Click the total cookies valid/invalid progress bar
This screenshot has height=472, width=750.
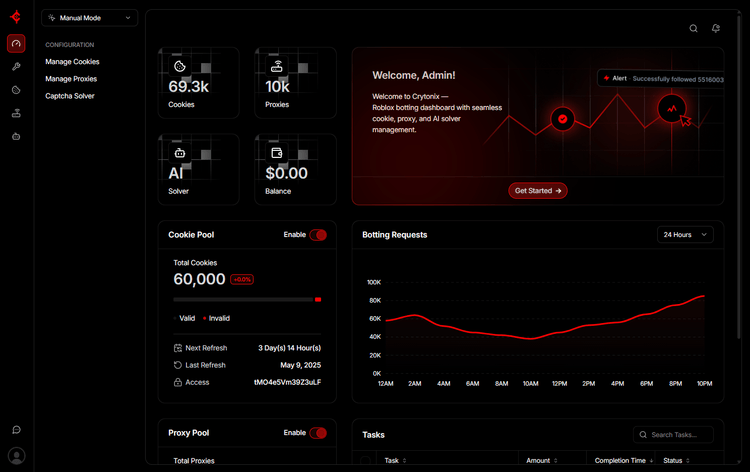[247, 299]
